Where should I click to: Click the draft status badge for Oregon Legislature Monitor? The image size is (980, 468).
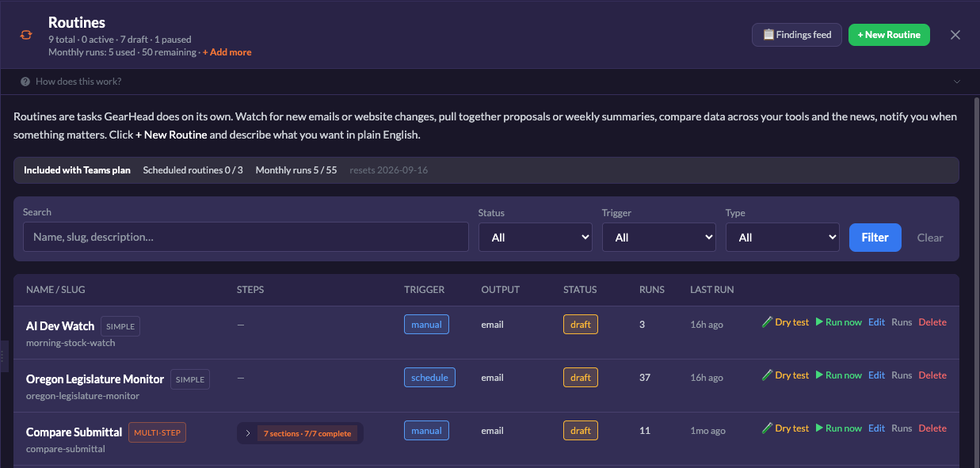(x=581, y=378)
